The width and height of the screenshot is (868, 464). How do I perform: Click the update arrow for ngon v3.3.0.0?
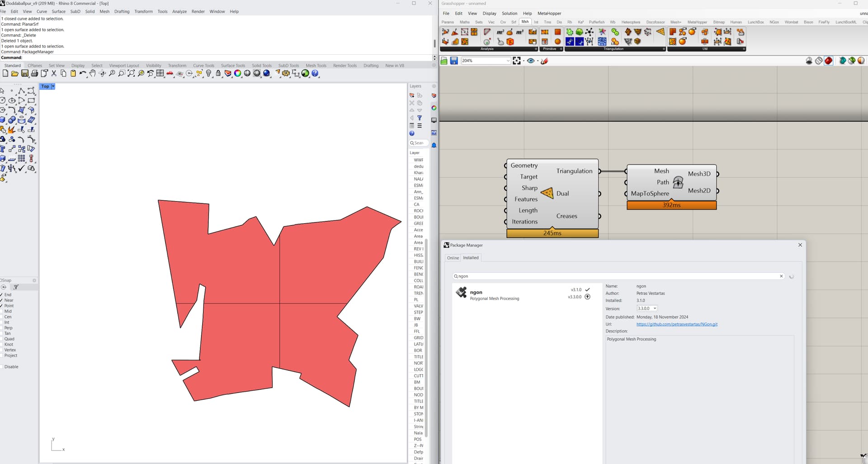point(587,297)
